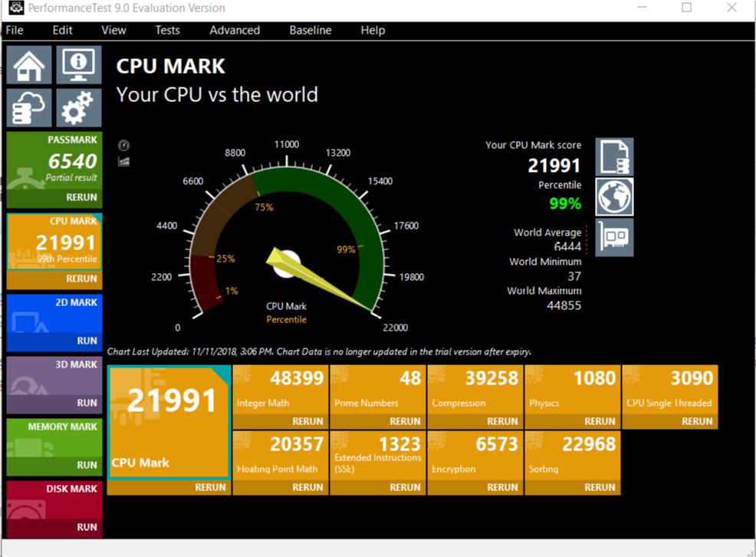
Task: Click the large CPU Mark 21991 tile
Action: tap(169, 423)
